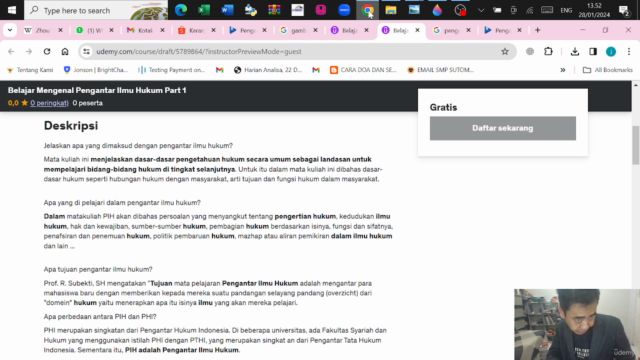Click the webcam overlay thumbnail
Viewport: 640px width, 360px height.
pos(577,324)
